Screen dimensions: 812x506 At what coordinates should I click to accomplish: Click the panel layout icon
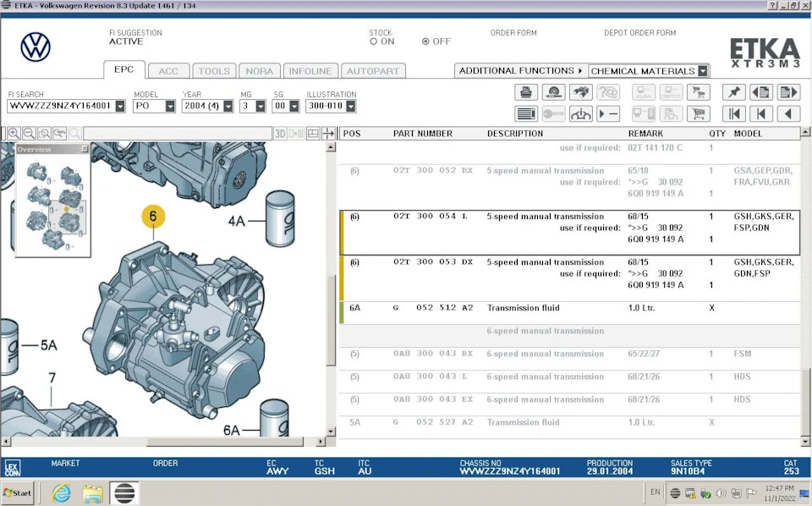coord(313,134)
